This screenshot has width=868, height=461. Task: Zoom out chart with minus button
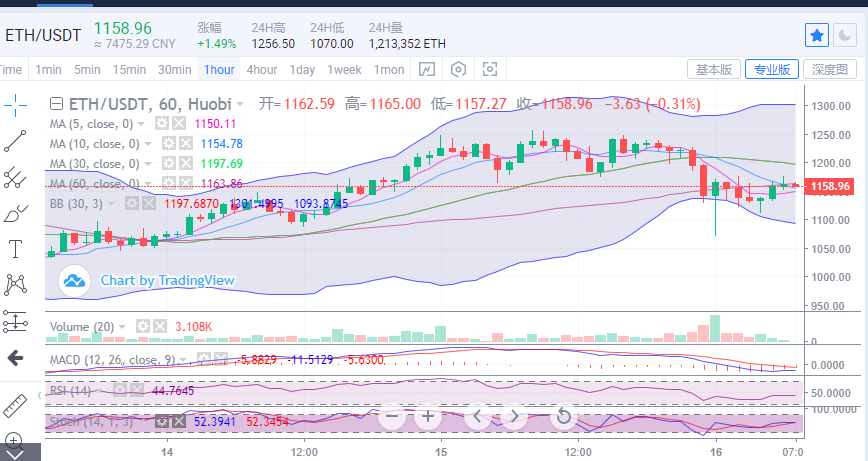click(x=392, y=416)
